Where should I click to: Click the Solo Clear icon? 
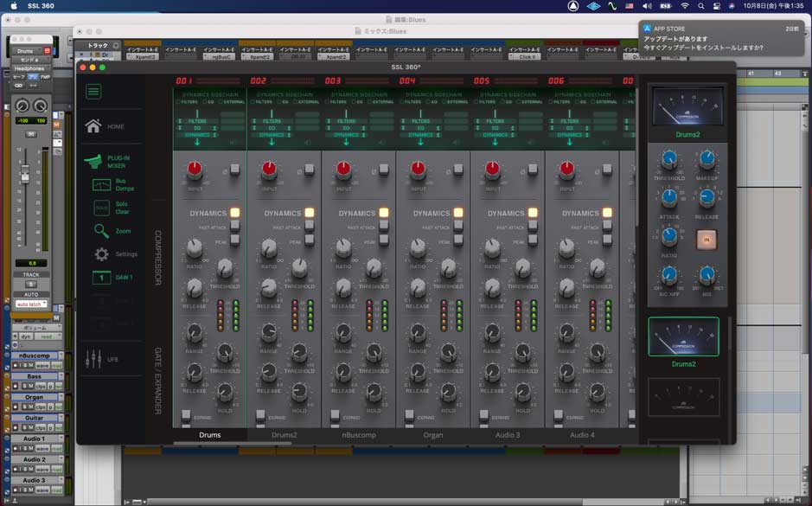pyautogui.click(x=101, y=208)
